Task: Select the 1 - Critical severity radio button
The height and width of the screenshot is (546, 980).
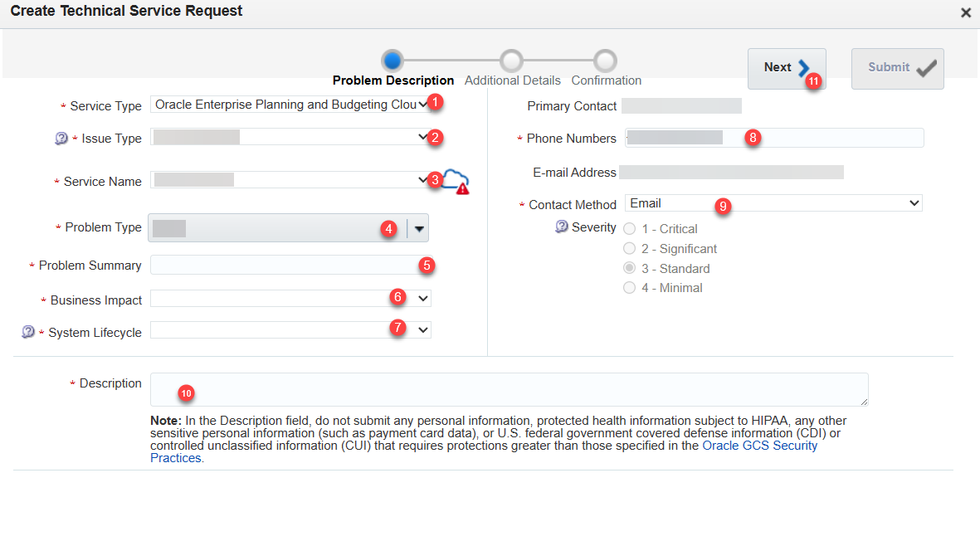Action: tap(629, 228)
